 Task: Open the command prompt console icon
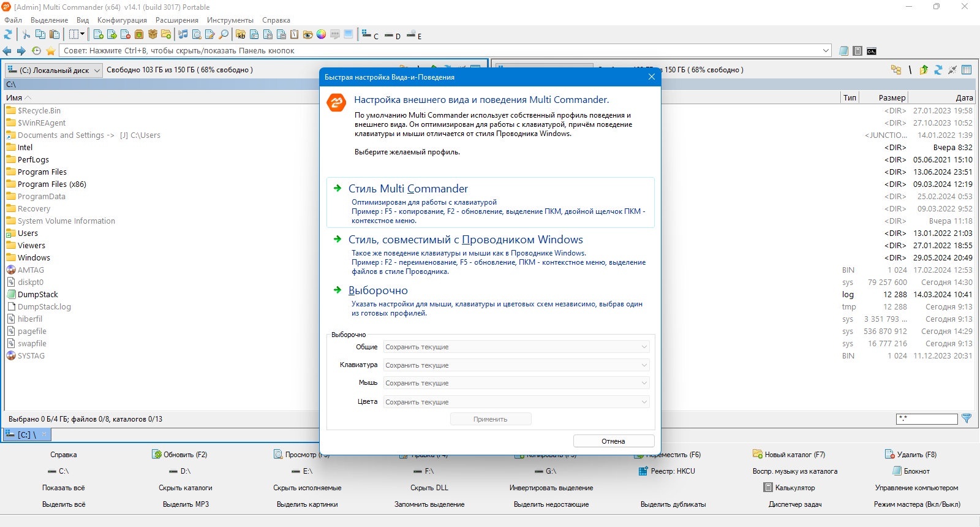point(872,51)
